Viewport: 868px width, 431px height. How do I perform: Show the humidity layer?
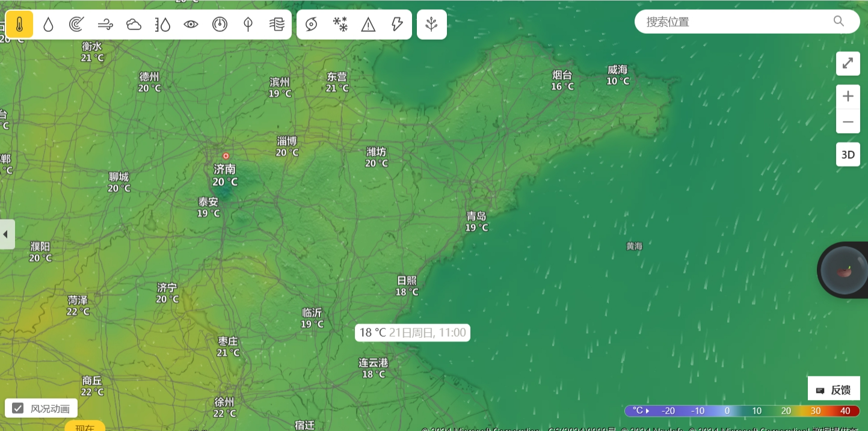[162, 25]
